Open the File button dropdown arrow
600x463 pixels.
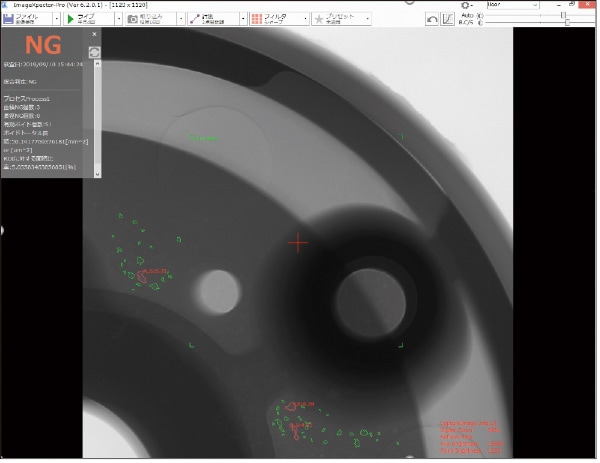tap(57, 19)
